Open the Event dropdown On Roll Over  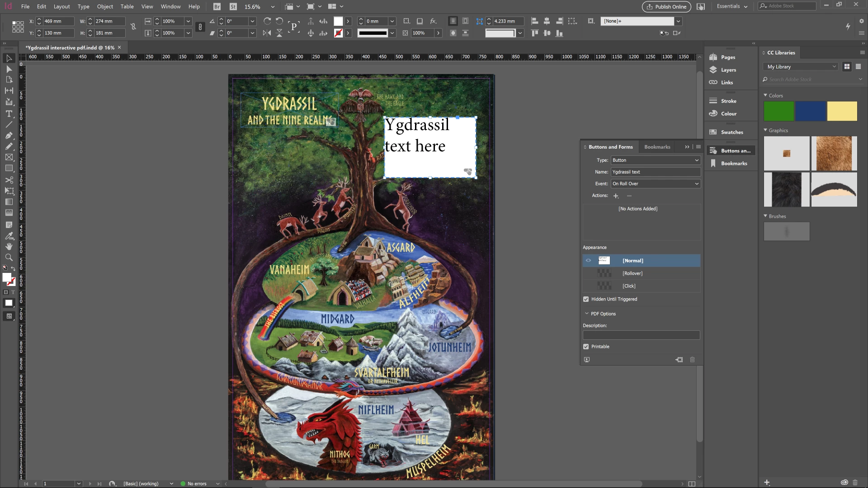coord(655,184)
